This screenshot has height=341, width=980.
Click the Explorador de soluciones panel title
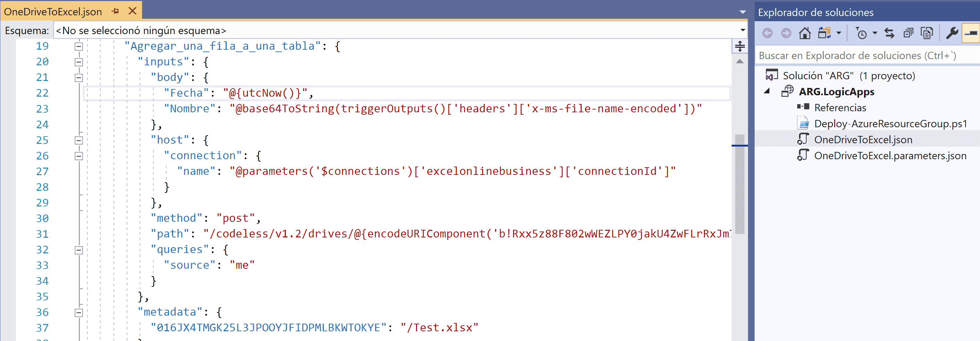tap(816, 12)
